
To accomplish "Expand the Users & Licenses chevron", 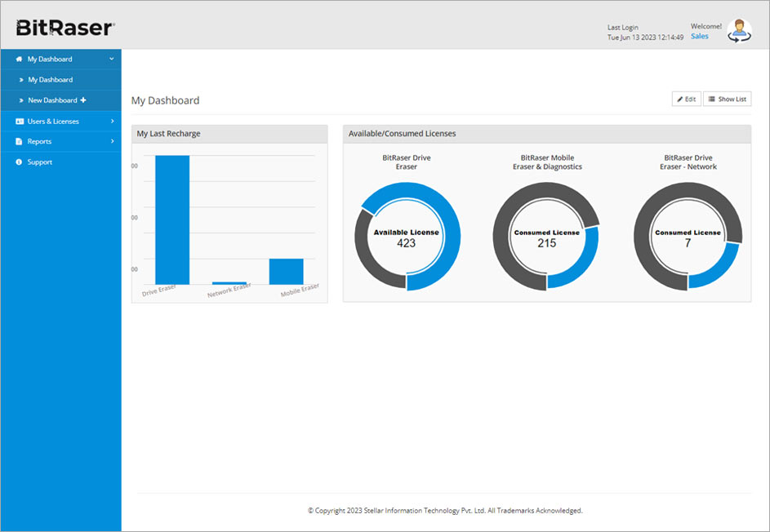I will pos(113,122).
